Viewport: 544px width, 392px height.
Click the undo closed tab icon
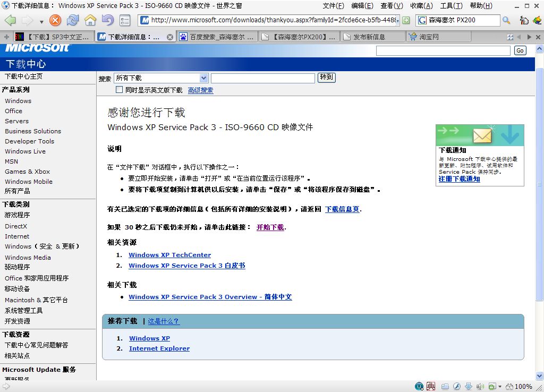(x=107, y=20)
